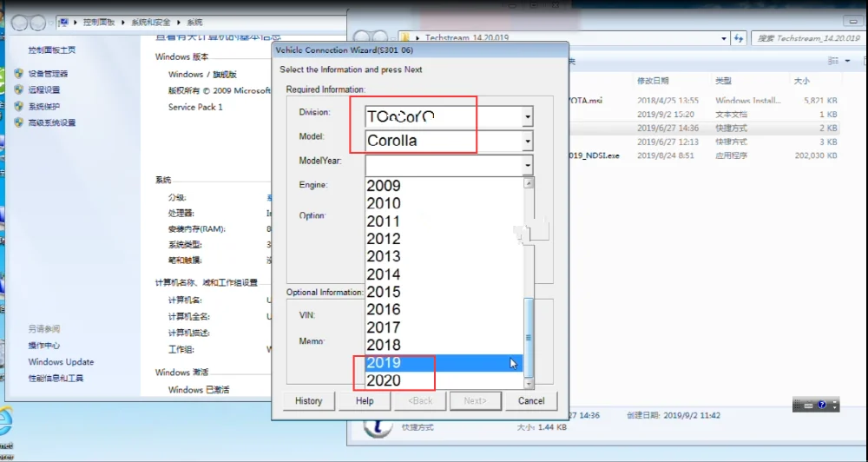The width and height of the screenshot is (868, 462).
Task: Click the 大小 column header in Explorer
Action: click(x=801, y=81)
